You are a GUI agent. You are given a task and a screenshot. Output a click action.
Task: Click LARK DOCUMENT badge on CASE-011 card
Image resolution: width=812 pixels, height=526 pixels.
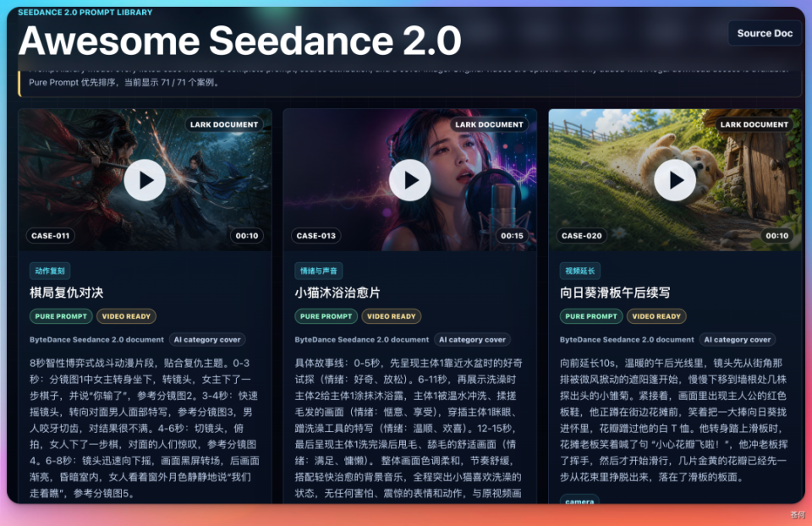(x=223, y=124)
